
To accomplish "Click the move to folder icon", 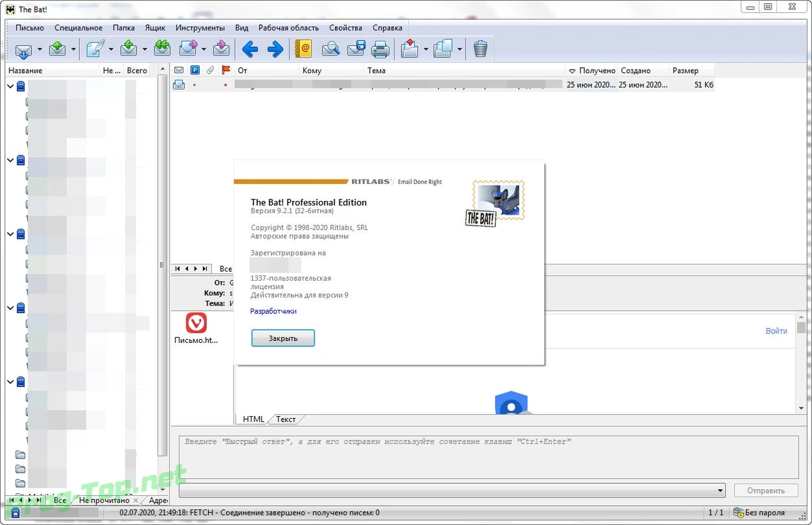I will (410, 49).
